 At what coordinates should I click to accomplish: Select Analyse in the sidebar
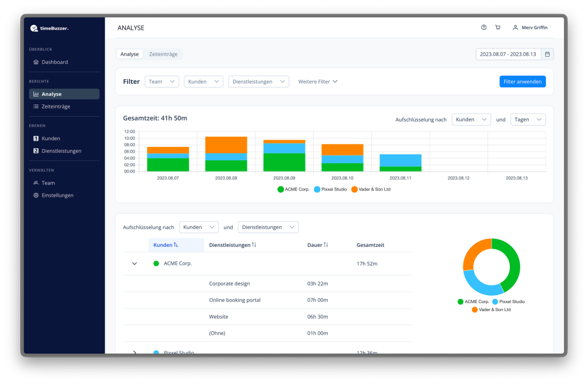click(x=64, y=94)
